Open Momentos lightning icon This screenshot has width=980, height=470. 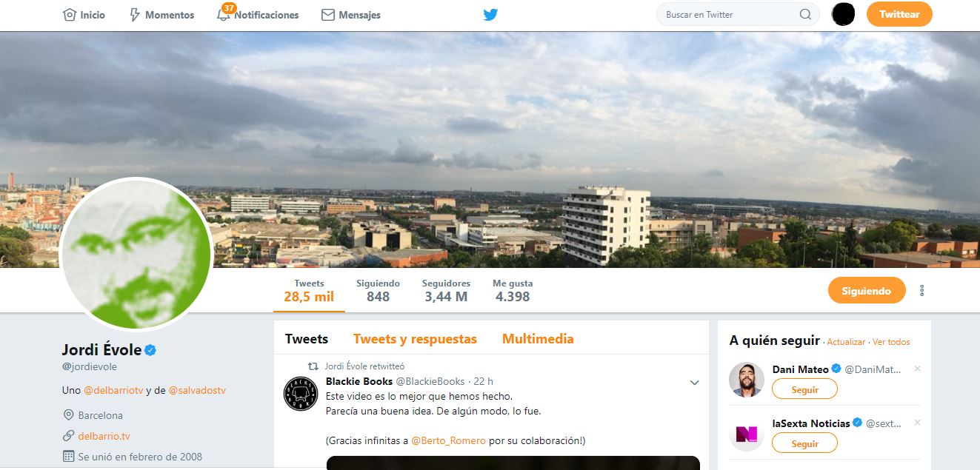click(x=135, y=15)
